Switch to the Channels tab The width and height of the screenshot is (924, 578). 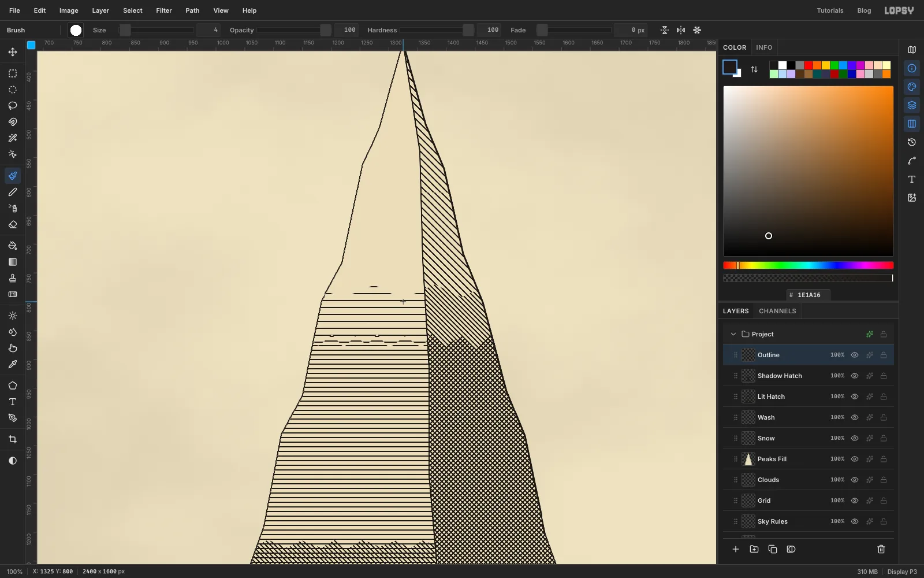(x=777, y=311)
